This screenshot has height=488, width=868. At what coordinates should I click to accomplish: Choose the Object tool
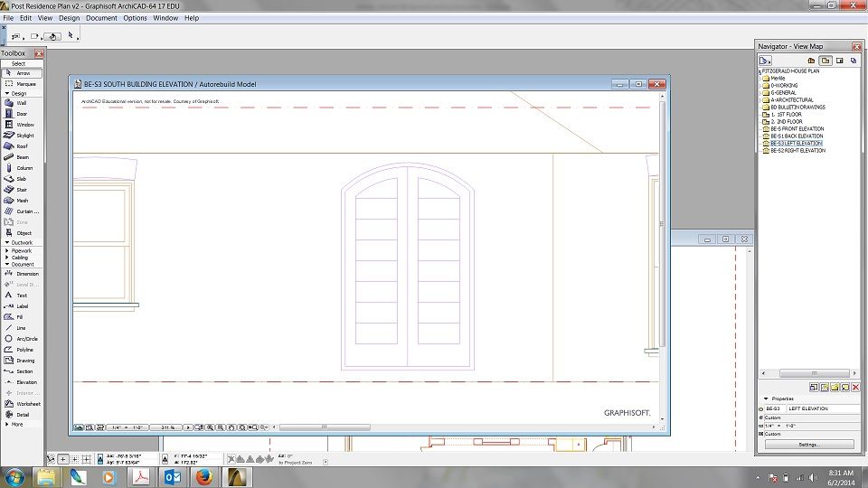[x=22, y=233]
